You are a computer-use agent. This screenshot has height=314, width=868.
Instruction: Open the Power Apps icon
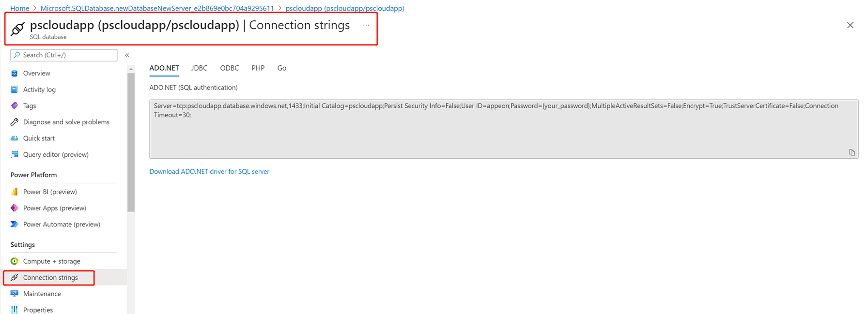[x=15, y=208]
